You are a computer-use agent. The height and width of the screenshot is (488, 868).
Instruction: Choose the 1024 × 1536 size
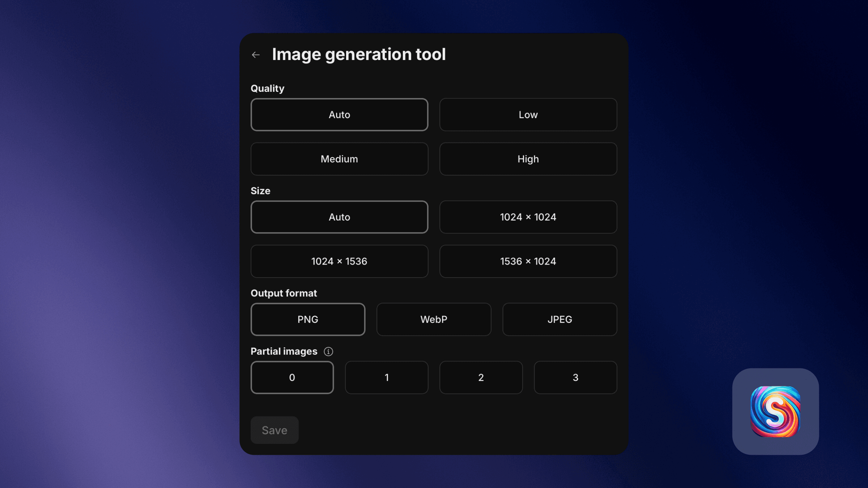[x=339, y=261]
